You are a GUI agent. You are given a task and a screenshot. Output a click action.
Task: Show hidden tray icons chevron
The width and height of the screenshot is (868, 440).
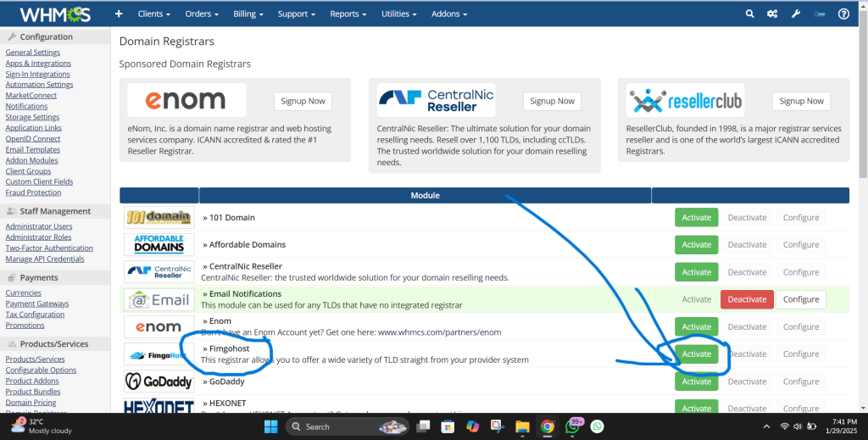(766, 426)
